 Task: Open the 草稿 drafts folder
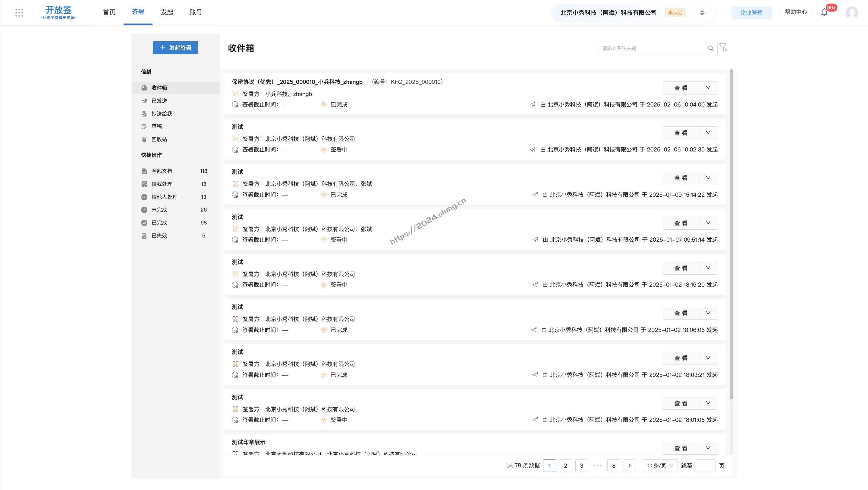[x=156, y=126]
